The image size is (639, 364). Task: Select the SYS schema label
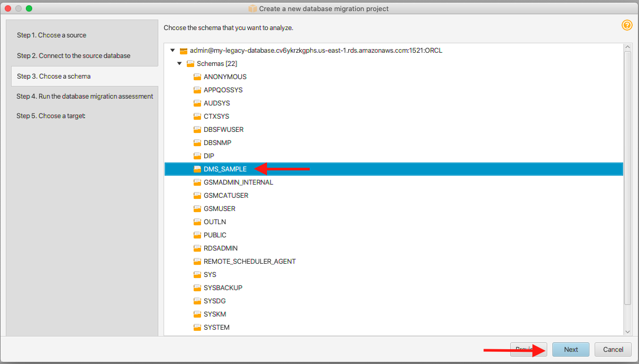[x=210, y=275]
